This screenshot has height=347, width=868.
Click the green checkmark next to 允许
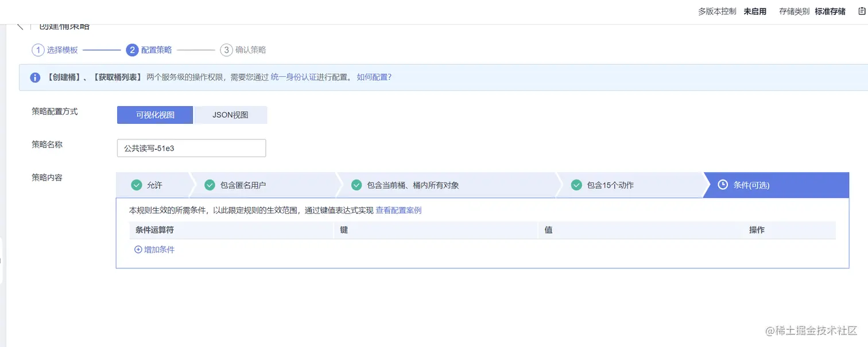click(x=137, y=185)
